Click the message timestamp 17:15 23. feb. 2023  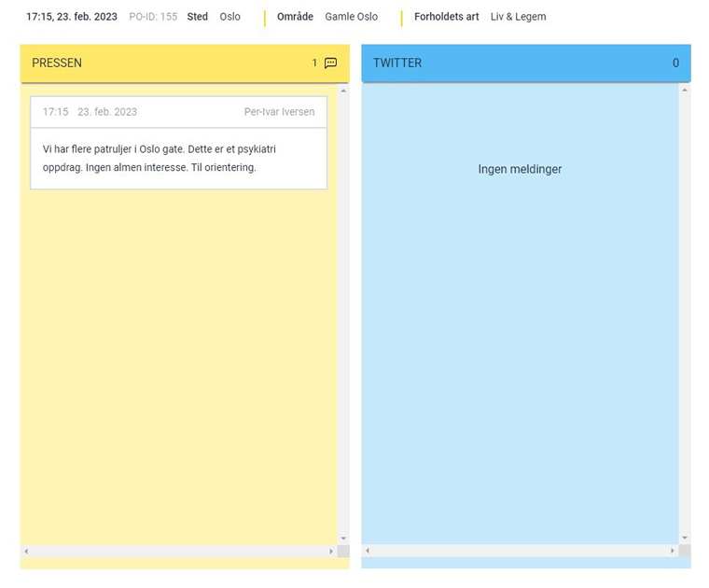90,112
